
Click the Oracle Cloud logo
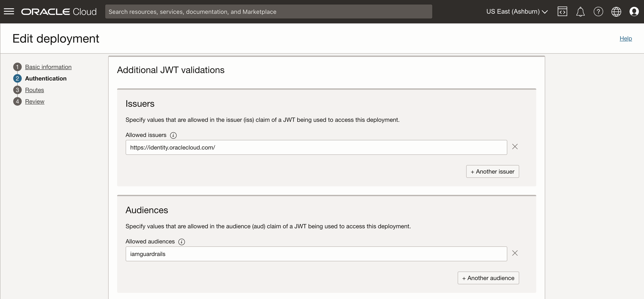pos(59,11)
